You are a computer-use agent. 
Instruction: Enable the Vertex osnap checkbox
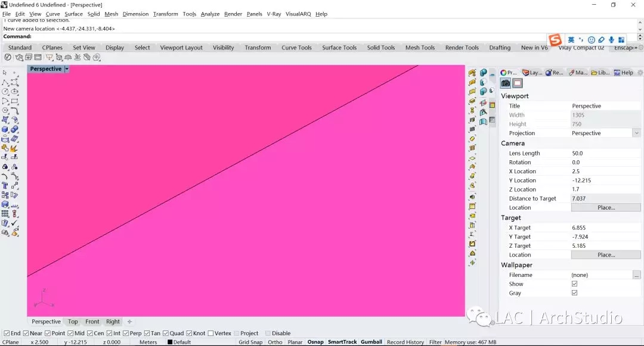tap(210, 333)
